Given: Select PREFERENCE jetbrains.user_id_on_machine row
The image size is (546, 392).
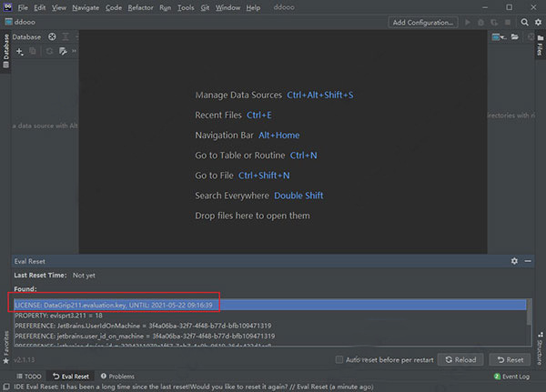Looking at the screenshot, I should (x=270, y=336).
